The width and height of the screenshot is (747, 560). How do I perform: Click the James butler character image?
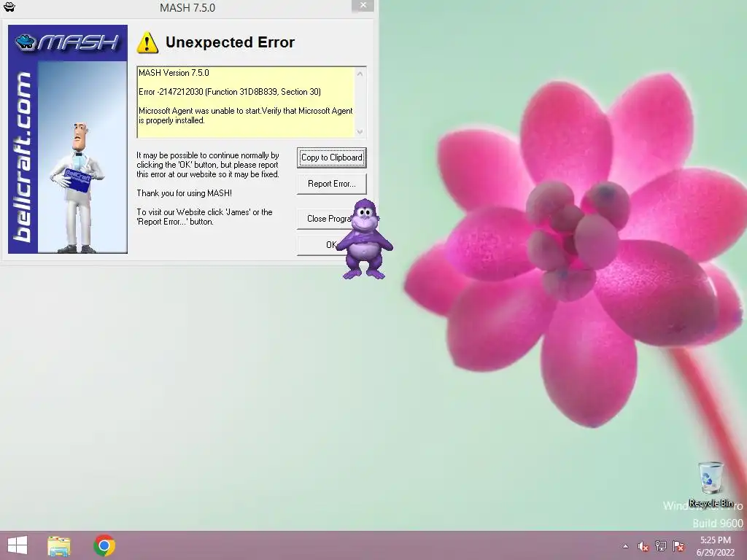(x=77, y=187)
